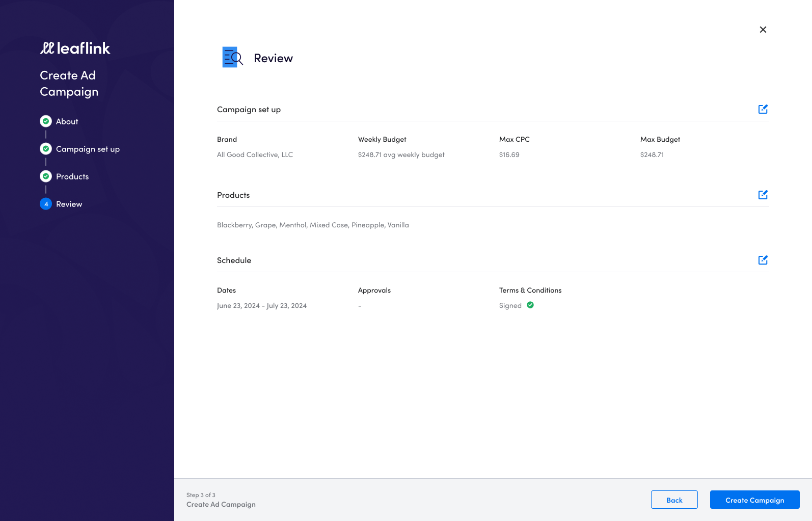The height and width of the screenshot is (521, 812).
Task: Click the Campaign set up step checkmark
Action: coord(46,149)
